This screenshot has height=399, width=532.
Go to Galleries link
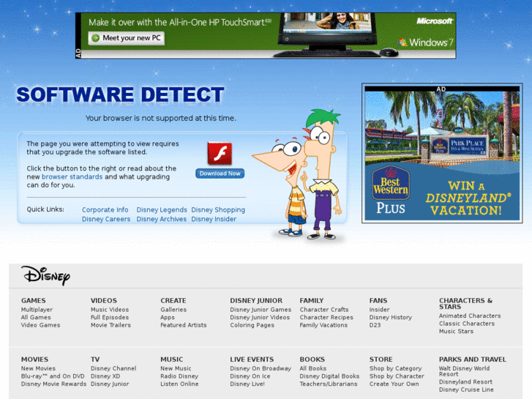[173, 310]
